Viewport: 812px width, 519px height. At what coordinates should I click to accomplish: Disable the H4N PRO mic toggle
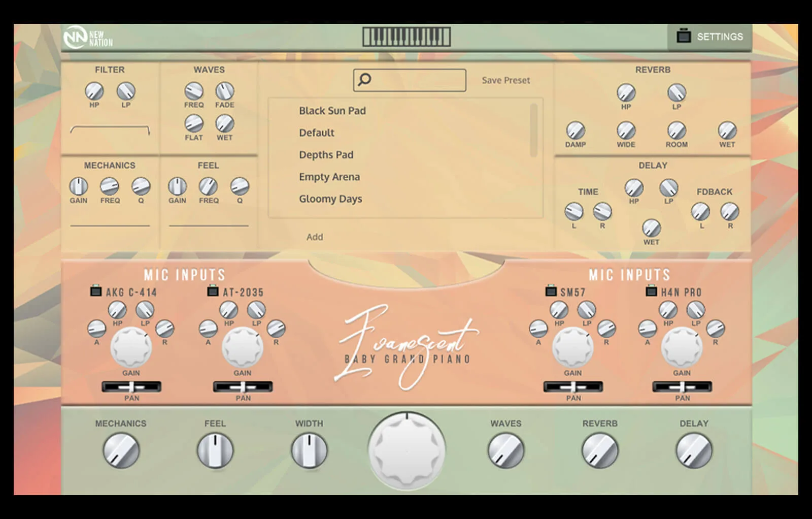pyautogui.click(x=651, y=291)
